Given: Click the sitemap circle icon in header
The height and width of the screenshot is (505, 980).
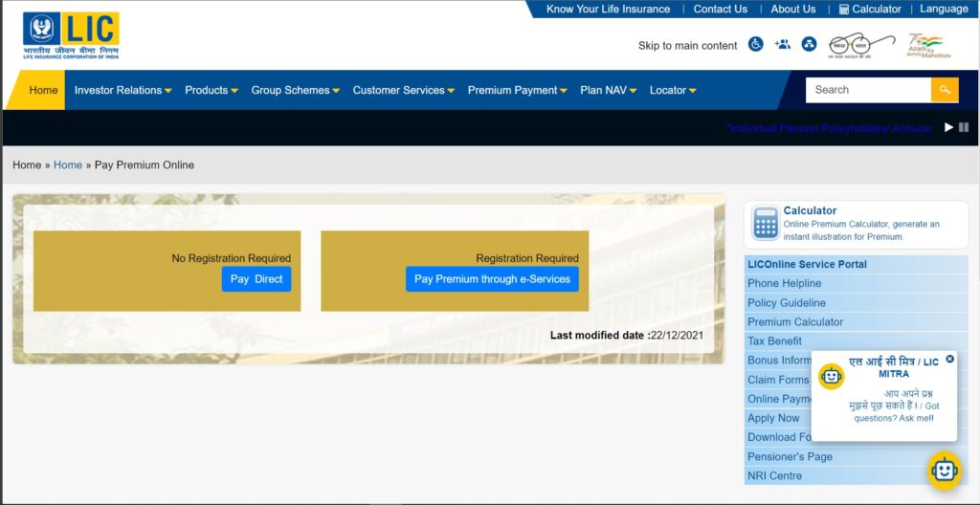Looking at the screenshot, I should point(810,44).
